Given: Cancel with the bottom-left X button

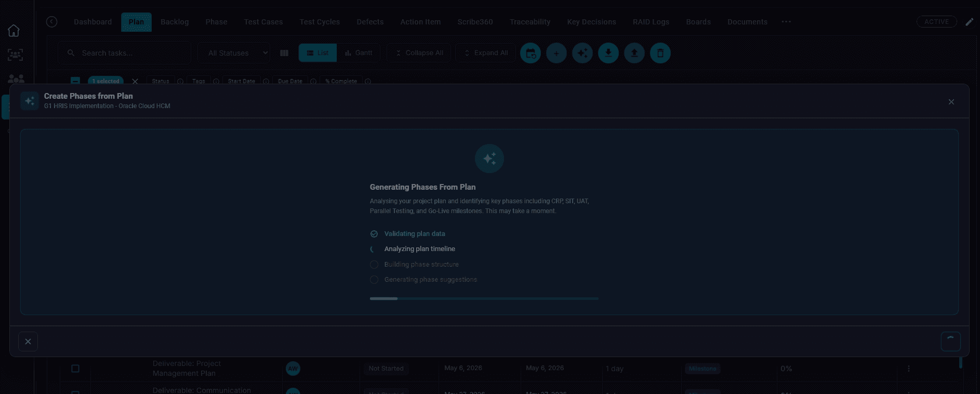Looking at the screenshot, I should pos(28,342).
